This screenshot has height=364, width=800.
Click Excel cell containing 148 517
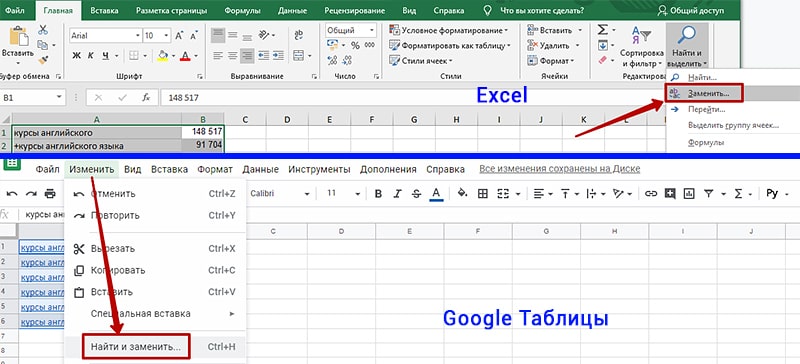point(203,132)
